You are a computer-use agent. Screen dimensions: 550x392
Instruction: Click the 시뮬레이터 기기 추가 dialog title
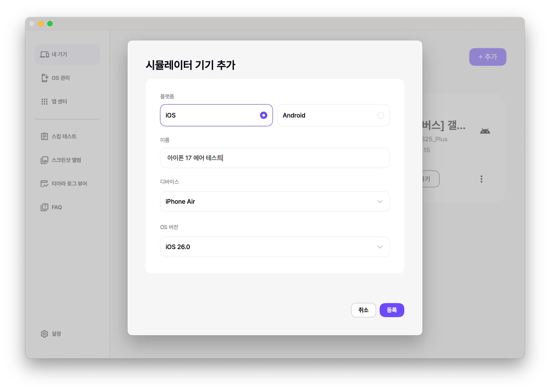(191, 65)
